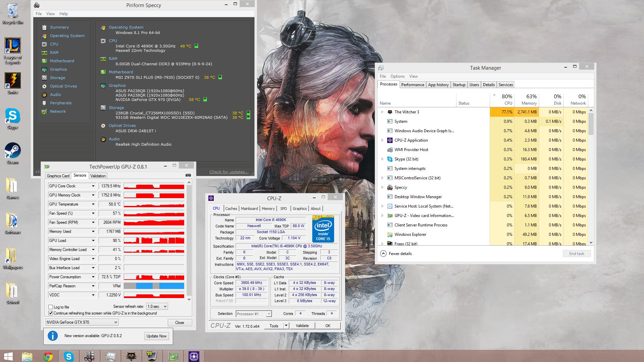Screen dimensions: 644x362
Task: Open the Smite desktop icon
Action: tap(13, 83)
